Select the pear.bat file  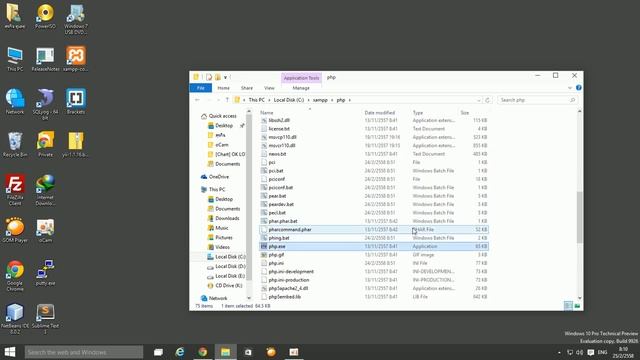click(373, 196)
